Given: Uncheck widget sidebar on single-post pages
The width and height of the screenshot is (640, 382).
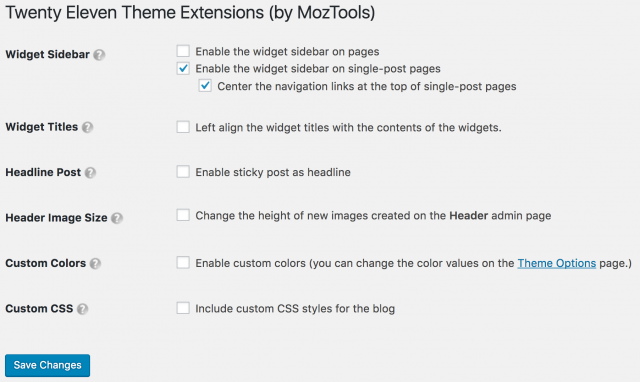Looking at the screenshot, I should (x=183, y=68).
